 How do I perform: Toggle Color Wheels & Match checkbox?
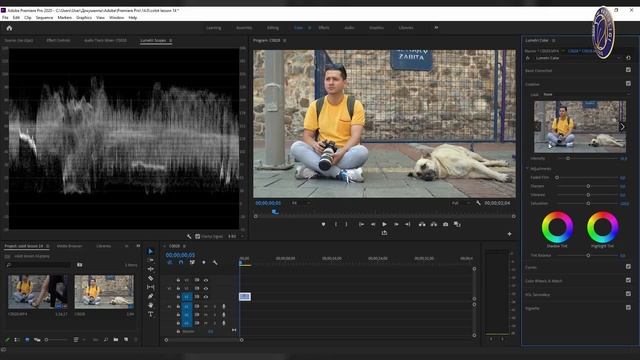point(628,280)
